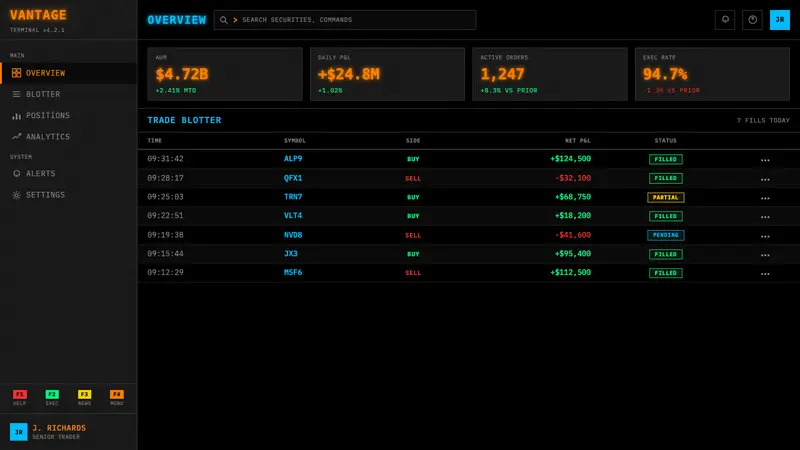Click the search magnifier icon
The width and height of the screenshot is (800, 450).
pyautogui.click(x=223, y=20)
